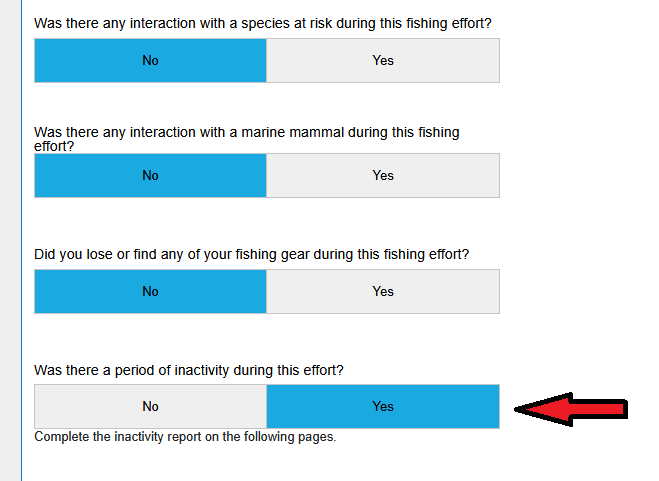Click the unselected No button at bottom
Image resolution: width=659 pixels, height=481 pixels.
(x=150, y=406)
